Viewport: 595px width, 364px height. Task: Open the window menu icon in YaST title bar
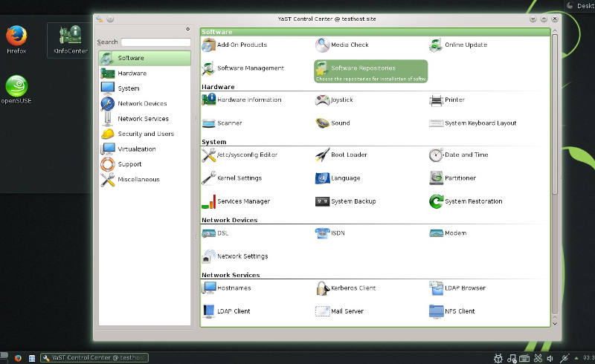tap(100, 19)
